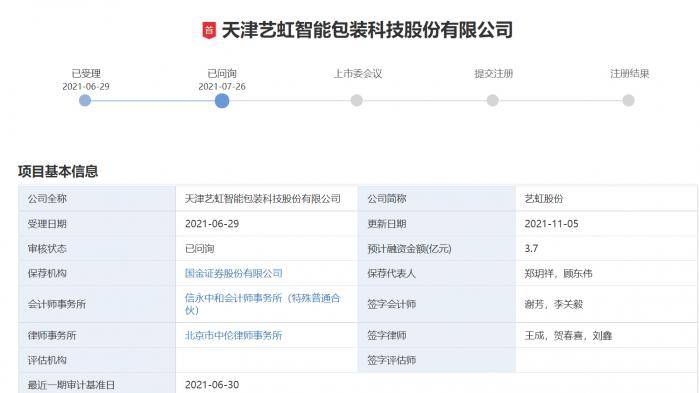Select the 更新日期 value 2021-11-05 cell

606,224
